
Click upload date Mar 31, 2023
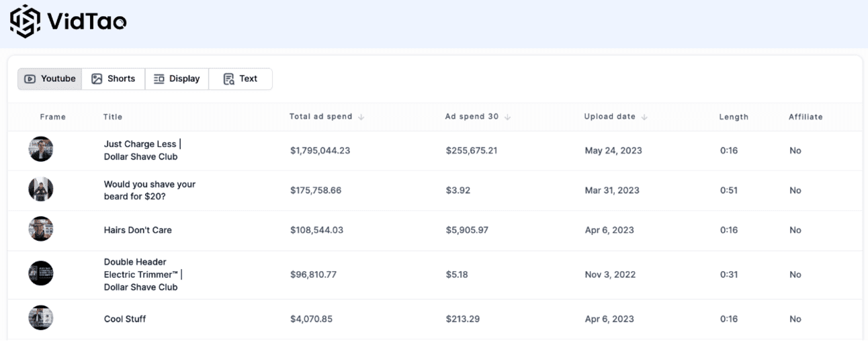coord(612,190)
